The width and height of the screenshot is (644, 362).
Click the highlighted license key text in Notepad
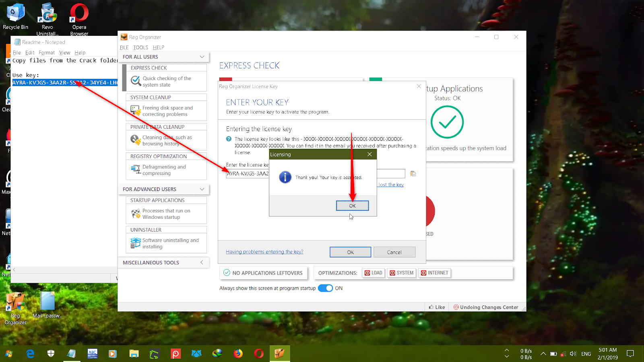point(65,82)
